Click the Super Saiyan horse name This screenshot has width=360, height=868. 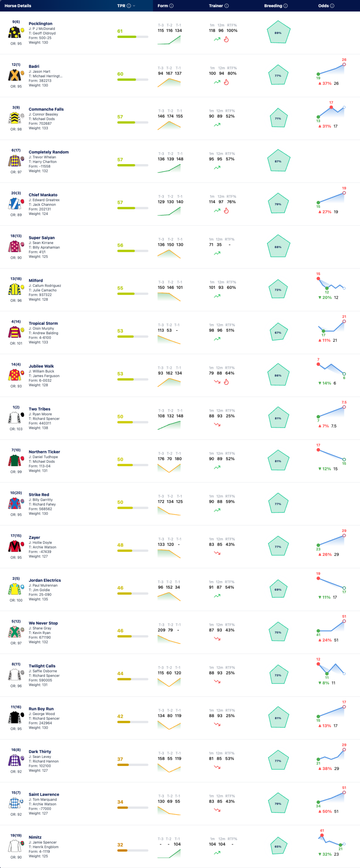[42, 238]
